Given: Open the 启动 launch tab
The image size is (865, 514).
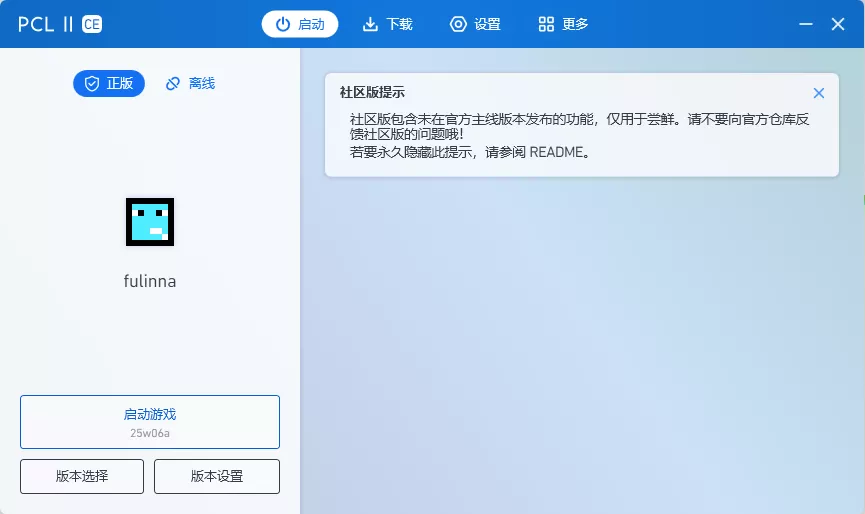Looking at the screenshot, I should click(300, 24).
